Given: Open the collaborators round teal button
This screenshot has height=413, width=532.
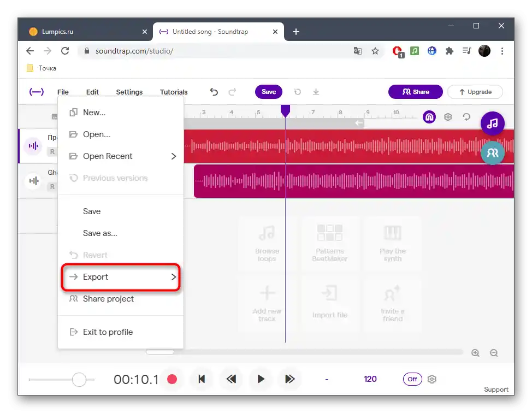Looking at the screenshot, I should (492, 153).
